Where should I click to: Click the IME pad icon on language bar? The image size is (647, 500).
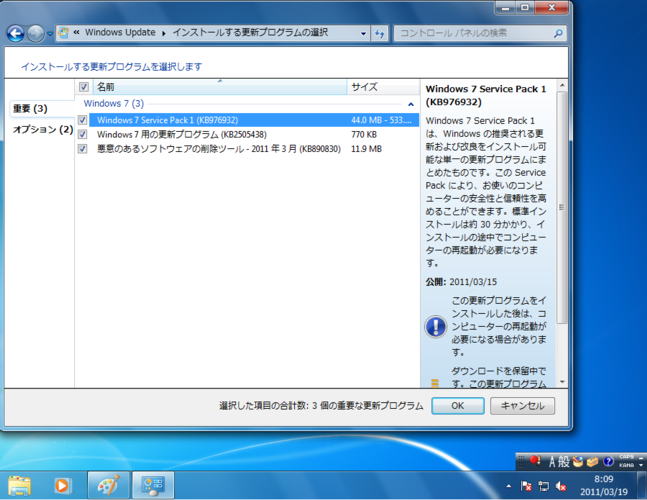(578, 462)
